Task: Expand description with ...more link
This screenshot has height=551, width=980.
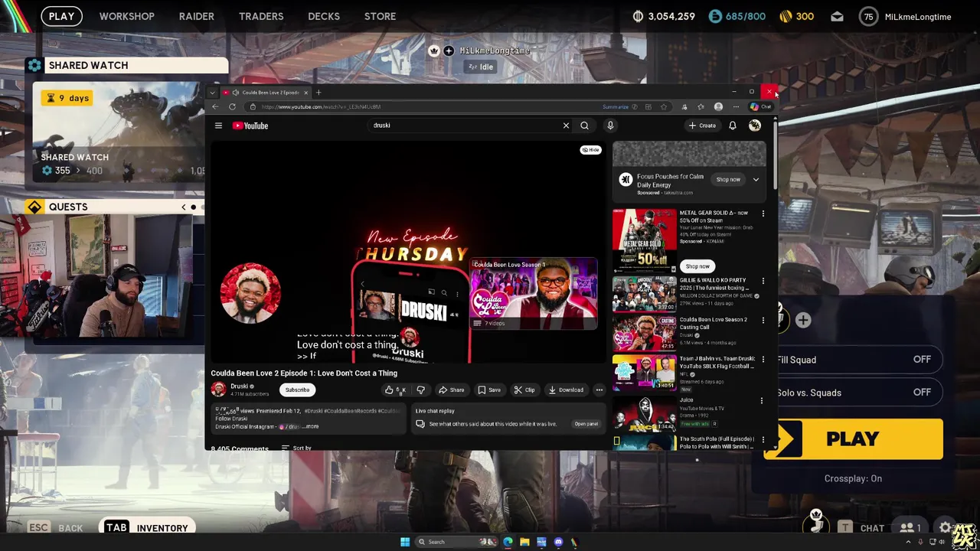Action: coord(311,427)
